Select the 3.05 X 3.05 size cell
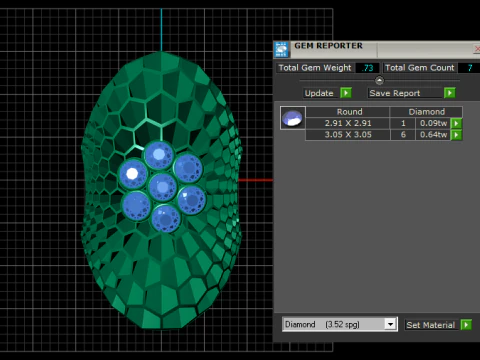This screenshot has width=480, height=360. pyautogui.click(x=348, y=135)
